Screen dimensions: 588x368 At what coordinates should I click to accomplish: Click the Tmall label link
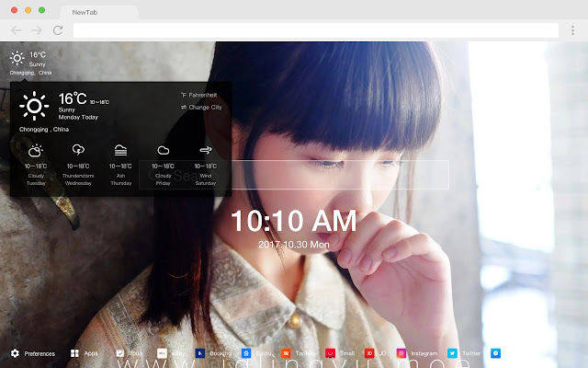[347, 353]
